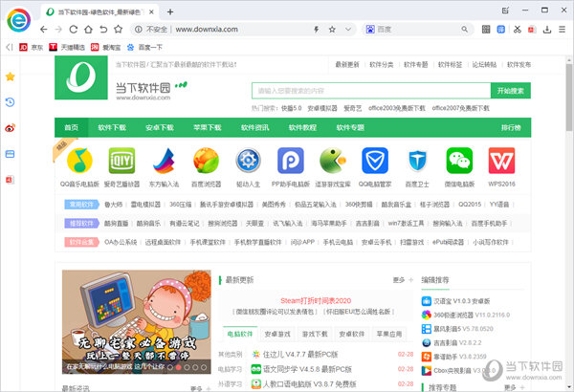The width and height of the screenshot is (574, 392).
Task: Click the cartoon game banner image
Action: (137, 321)
